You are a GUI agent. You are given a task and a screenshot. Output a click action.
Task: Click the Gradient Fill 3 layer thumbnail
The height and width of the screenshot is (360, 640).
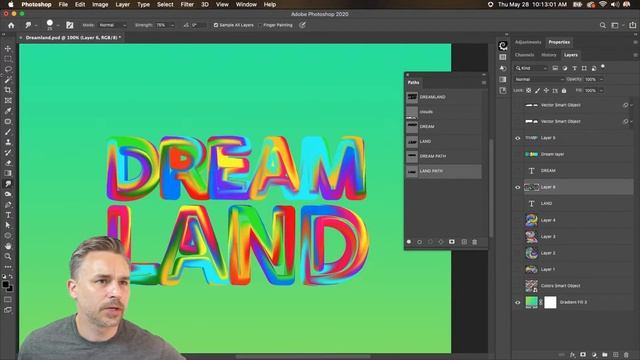coord(531,302)
